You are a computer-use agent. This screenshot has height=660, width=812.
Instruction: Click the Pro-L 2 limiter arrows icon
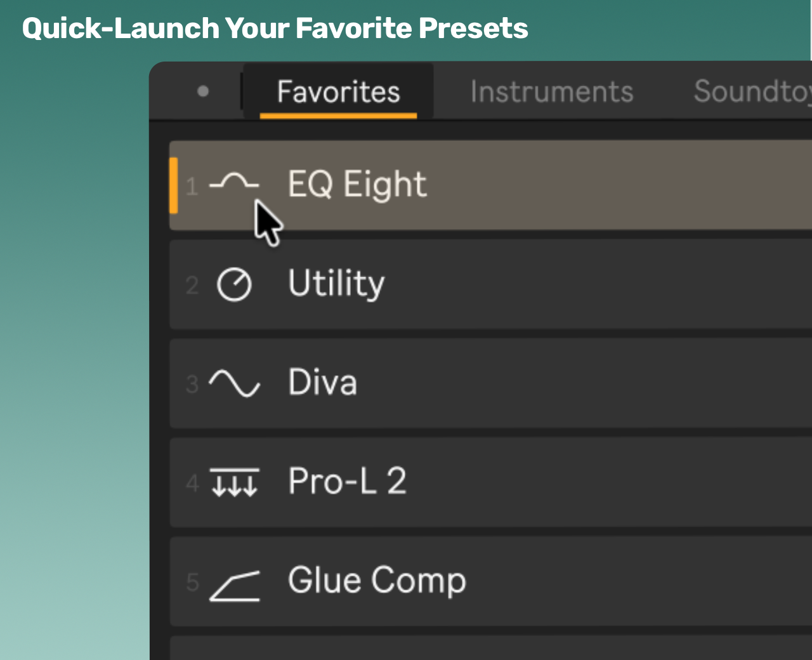(x=234, y=482)
